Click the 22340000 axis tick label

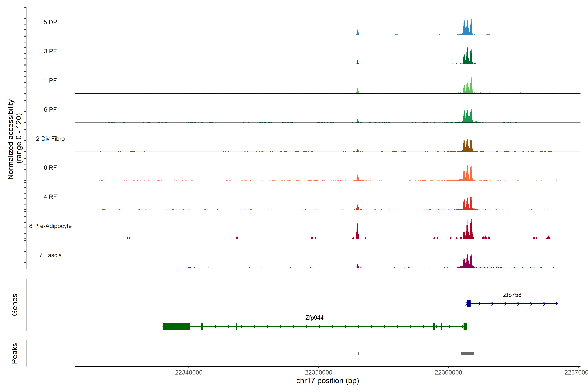click(189, 372)
